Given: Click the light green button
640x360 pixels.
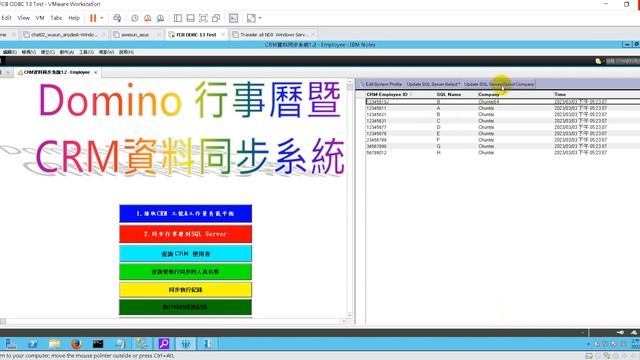Looking at the screenshot, I should (185, 271).
